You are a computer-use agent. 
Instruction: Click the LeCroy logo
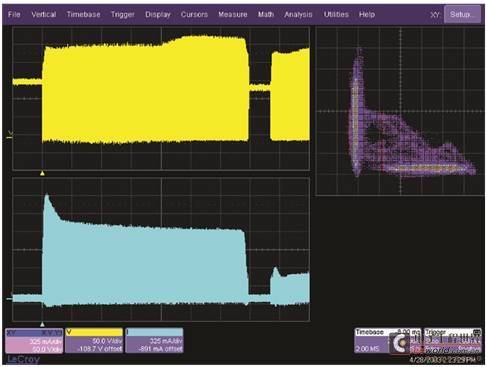pos(23,359)
